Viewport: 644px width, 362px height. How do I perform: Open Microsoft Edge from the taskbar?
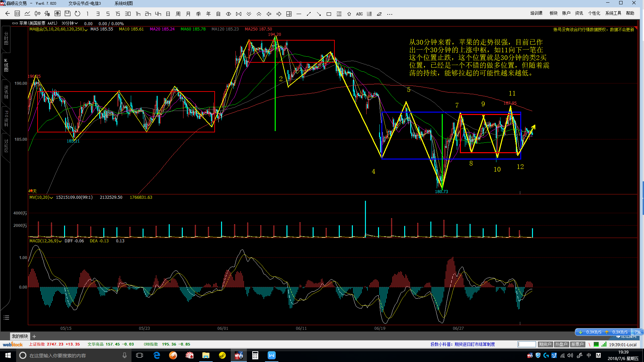coord(157,355)
